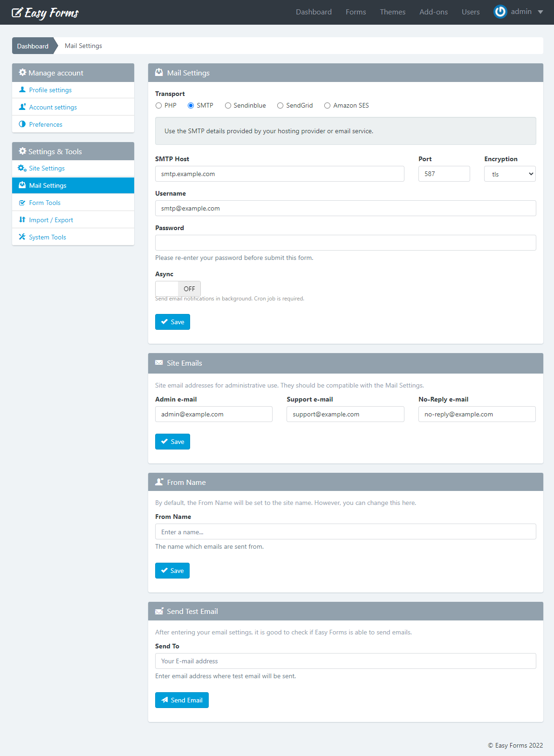The image size is (554, 756).
Task: Click the paper plane icon on Send Email
Action: [x=164, y=700]
